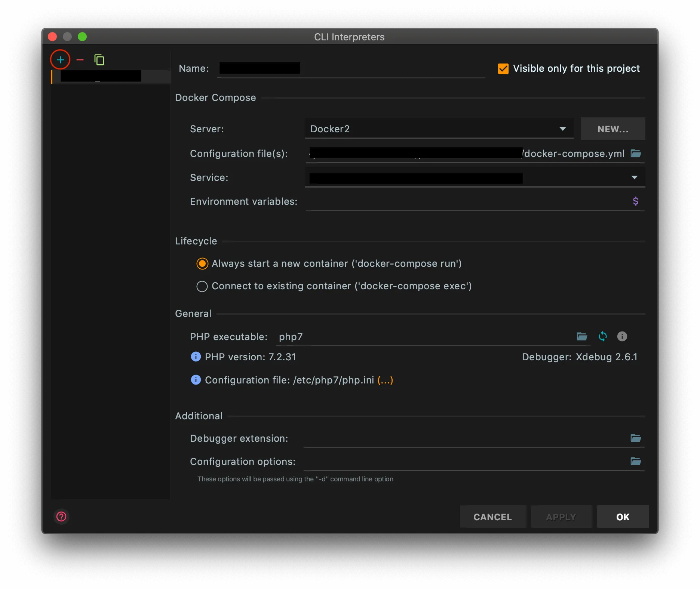Reload the PHP interpreter info
This screenshot has height=589, width=700.
[602, 336]
